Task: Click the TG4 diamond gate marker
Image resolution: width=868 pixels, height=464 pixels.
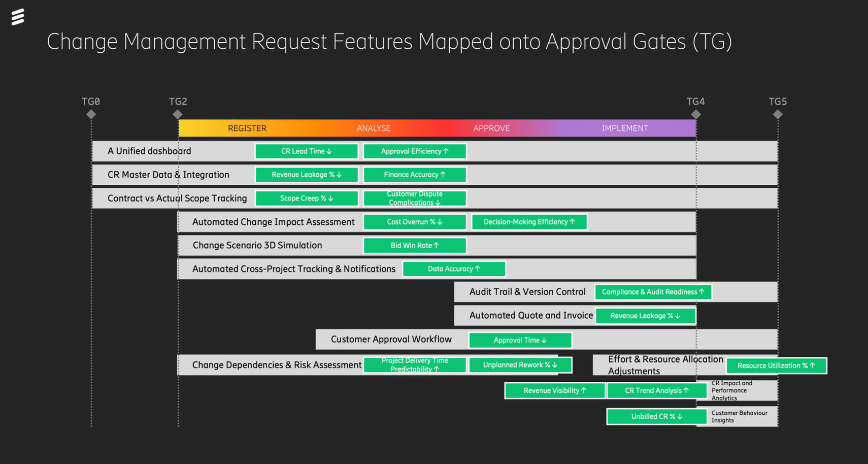Action: (x=696, y=114)
